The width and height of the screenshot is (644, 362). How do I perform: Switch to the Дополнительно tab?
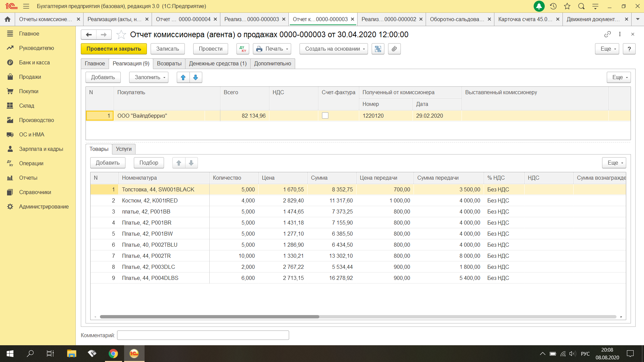[x=272, y=64]
